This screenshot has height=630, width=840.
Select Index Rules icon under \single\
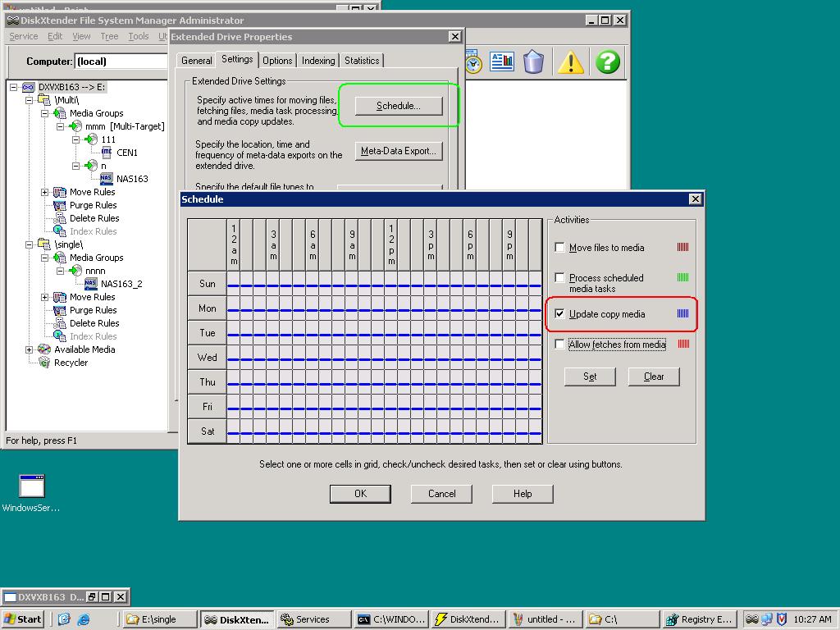(59, 336)
